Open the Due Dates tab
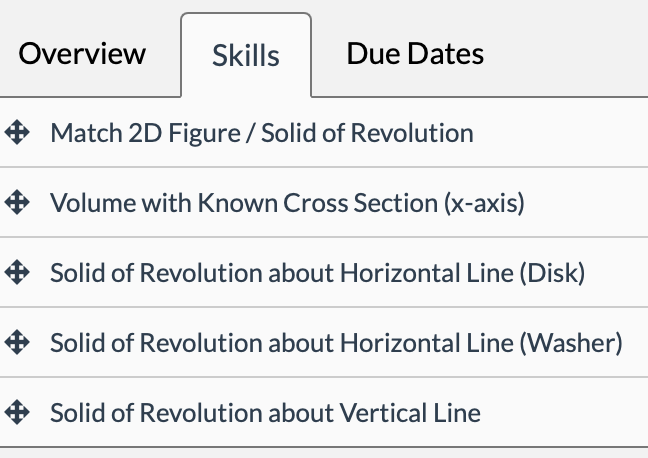648x458 pixels. 415,54
